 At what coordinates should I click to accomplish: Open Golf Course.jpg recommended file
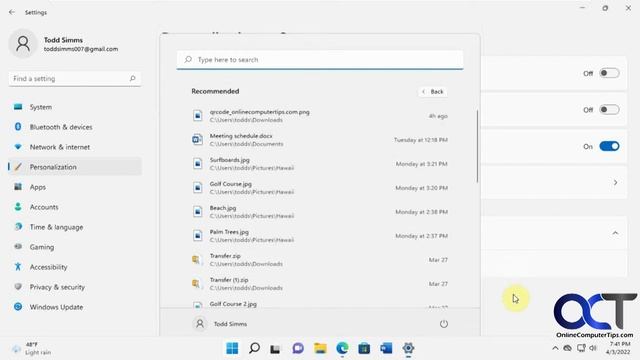320,188
